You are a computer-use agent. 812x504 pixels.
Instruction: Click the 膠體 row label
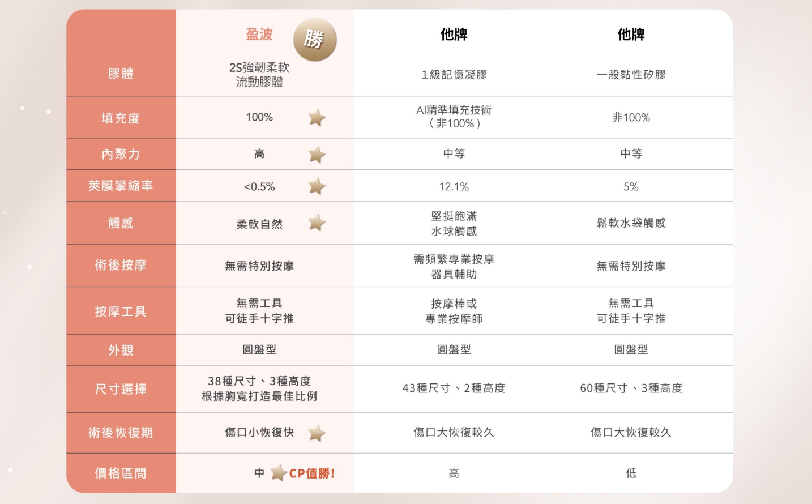pyautogui.click(x=121, y=74)
